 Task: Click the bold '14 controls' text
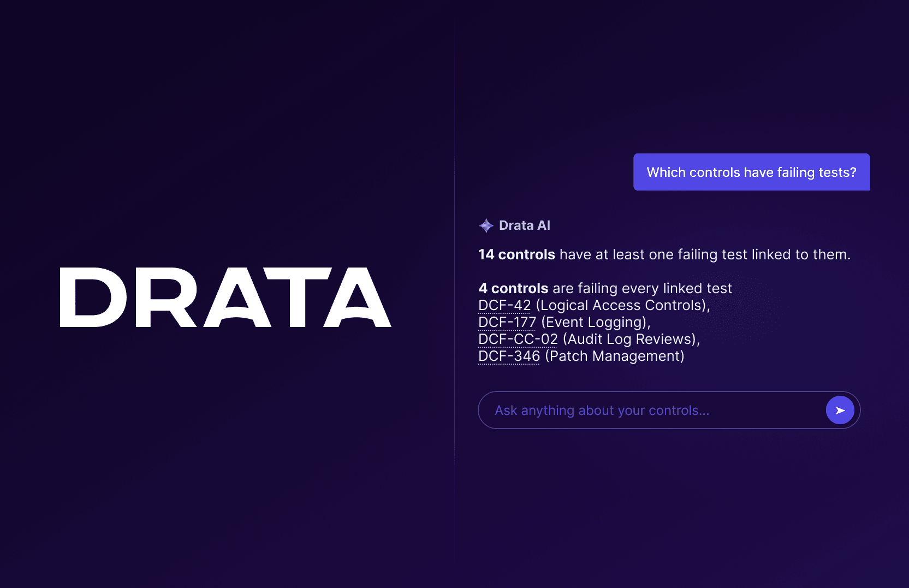[x=516, y=254]
